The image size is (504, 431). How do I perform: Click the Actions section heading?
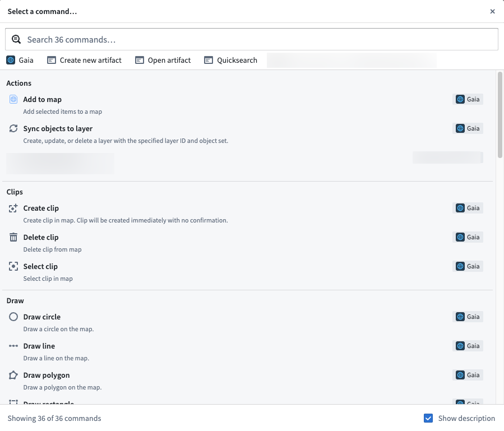click(x=19, y=84)
